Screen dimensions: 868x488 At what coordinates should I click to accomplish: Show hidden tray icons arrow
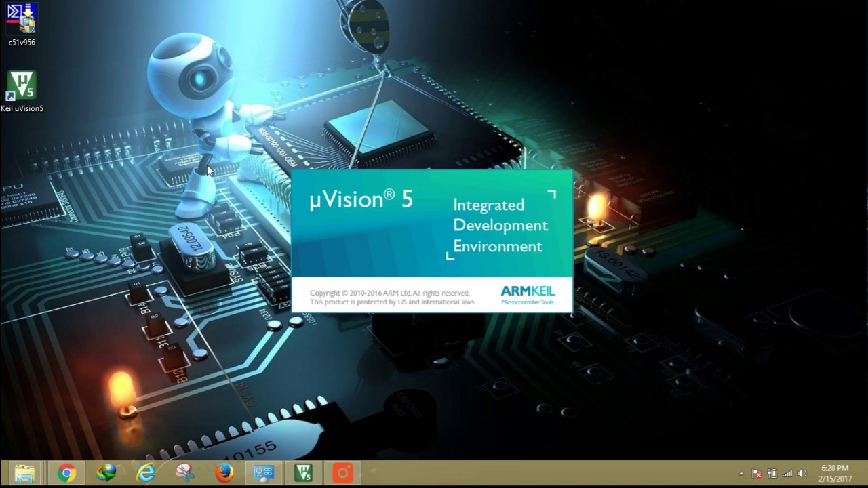point(741,474)
